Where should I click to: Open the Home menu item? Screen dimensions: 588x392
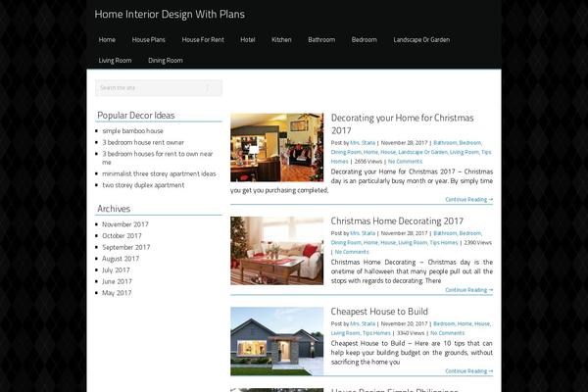click(x=107, y=40)
